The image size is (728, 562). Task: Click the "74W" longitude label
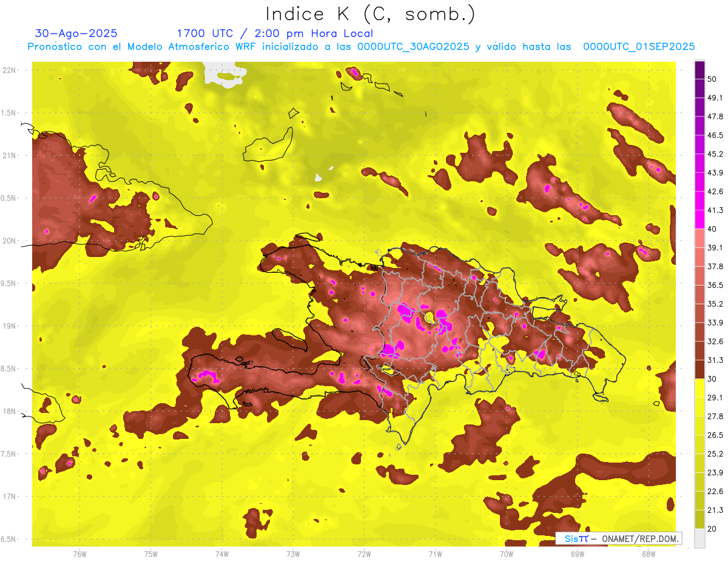(222, 554)
